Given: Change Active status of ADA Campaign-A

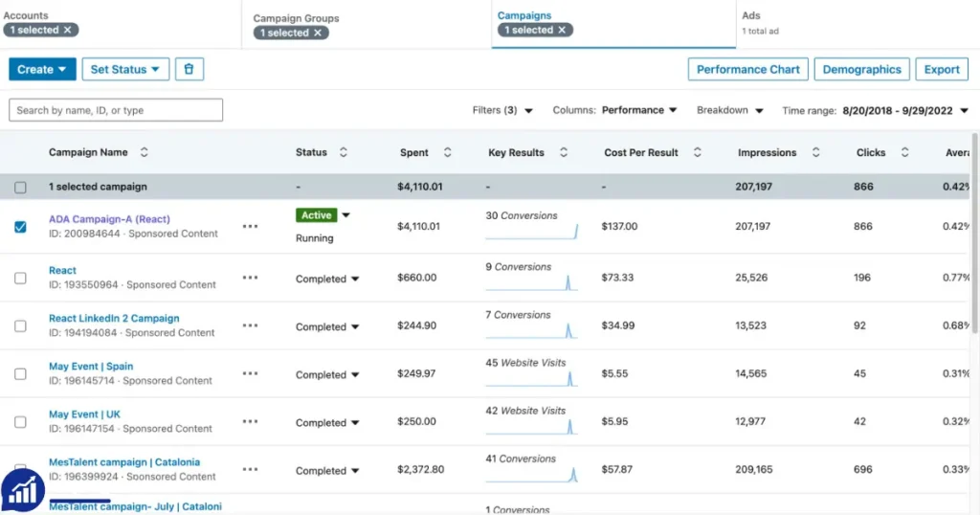Looking at the screenshot, I should tap(323, 215).
